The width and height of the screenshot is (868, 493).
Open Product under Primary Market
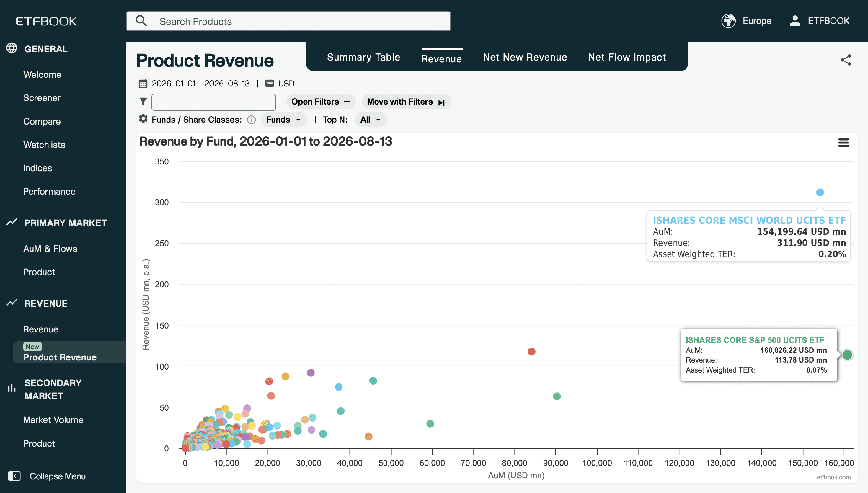39,272
